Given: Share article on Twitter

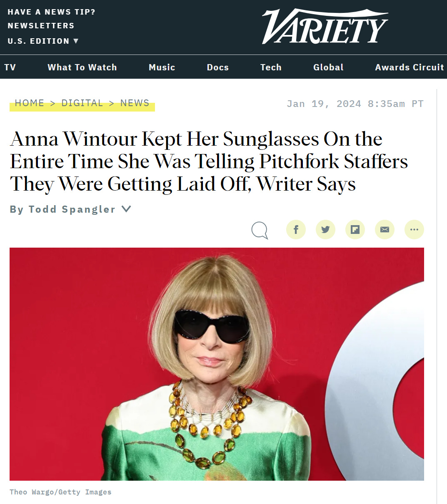Looking at the screenshot, I should pyautogui.click(x=325, y=229).
